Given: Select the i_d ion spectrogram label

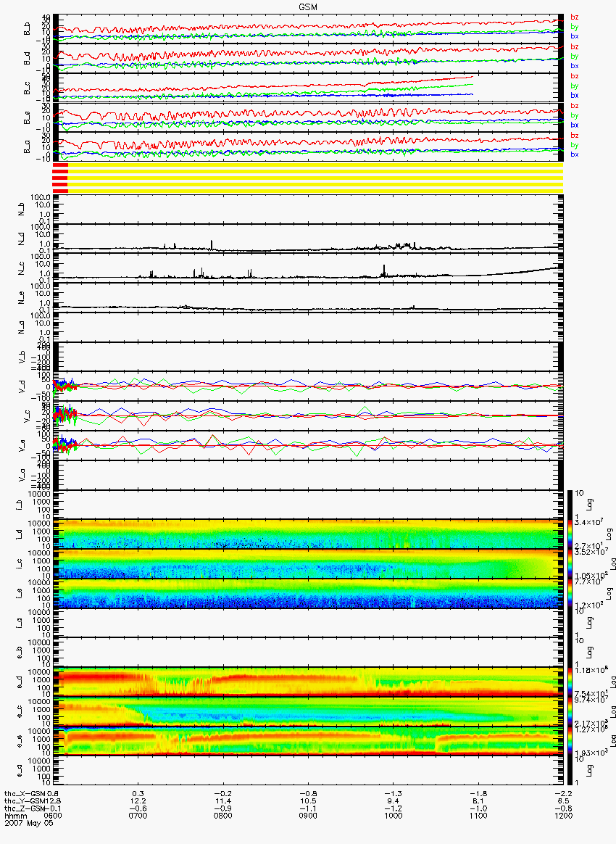Looking at the screenshot, I should tap(20, 534).
